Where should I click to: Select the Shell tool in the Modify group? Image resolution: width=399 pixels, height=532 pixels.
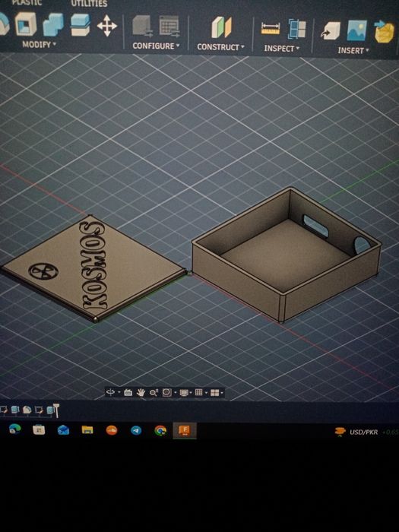[26, 23]
